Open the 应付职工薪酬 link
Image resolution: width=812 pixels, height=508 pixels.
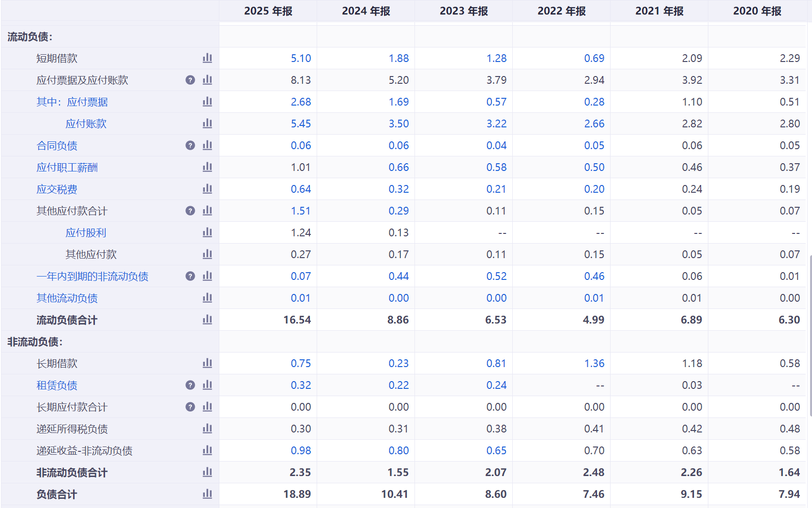pos(67,168)
